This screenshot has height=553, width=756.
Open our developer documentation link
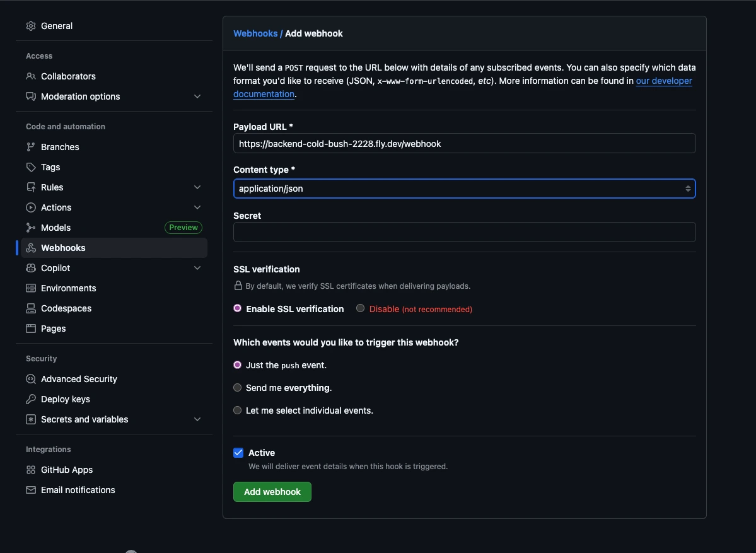(663, 81)
